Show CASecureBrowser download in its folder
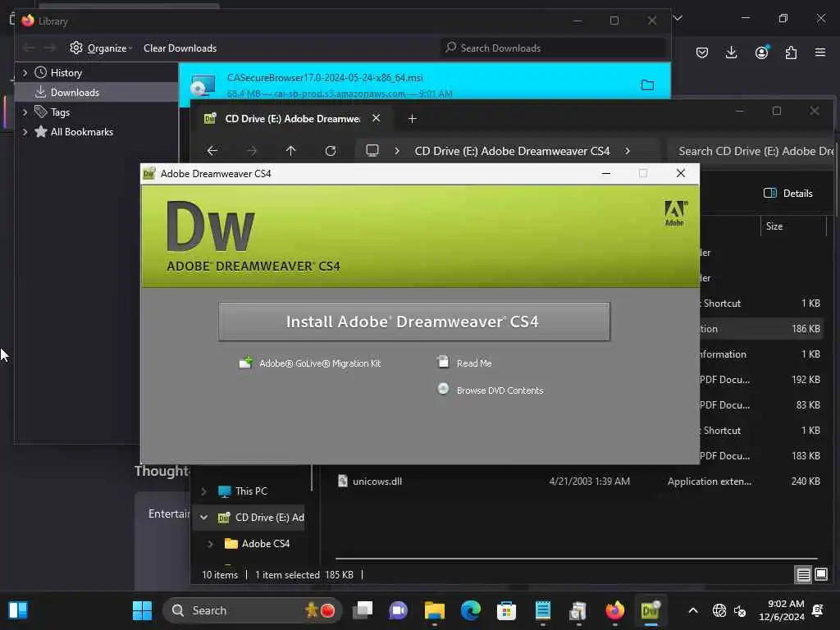The width and height of the screenshot is (840, 630). point(647,84)
